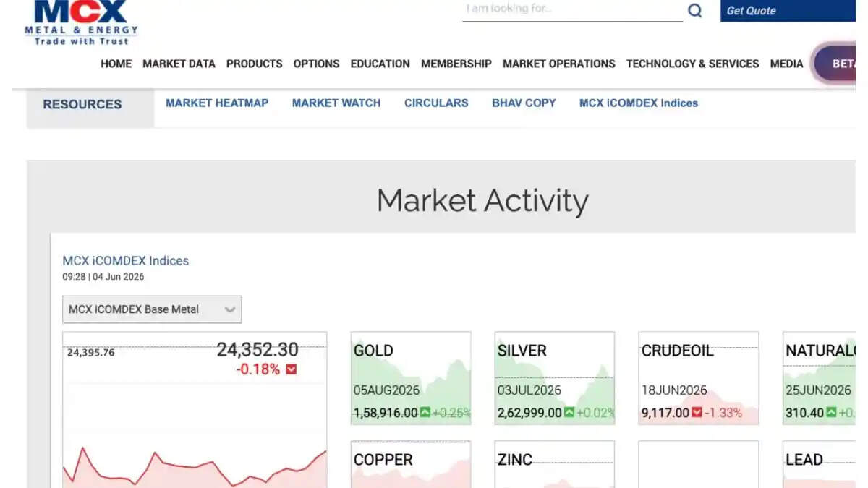Viewport: 868px width, 488px height.
Task: Click the GOLD expiry 05AUG2026
Action: [x=386, y=390]
